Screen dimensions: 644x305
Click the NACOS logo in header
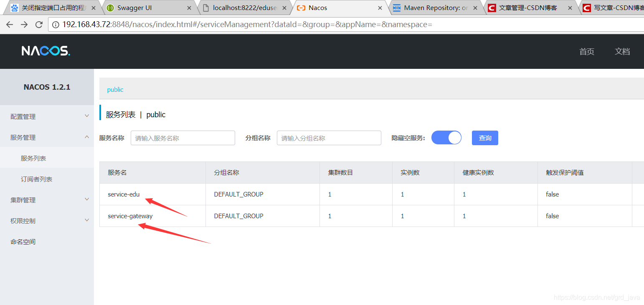click(x=46, y=51)
